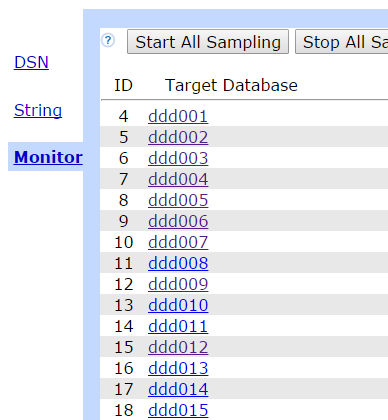Viewport: 388px width, 420px height.
Task: Open target database ddd011
Action: pos(178,326)
